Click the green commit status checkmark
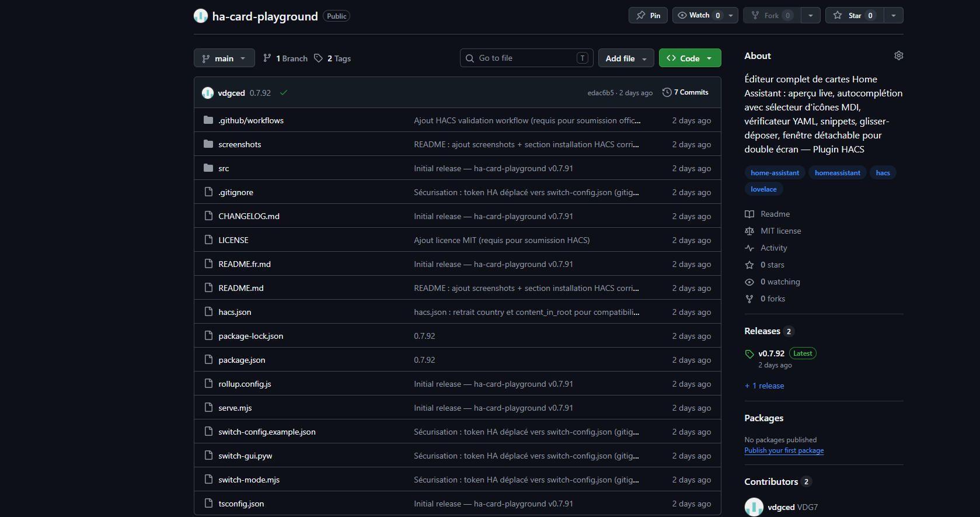 click(x=284, y=93)
